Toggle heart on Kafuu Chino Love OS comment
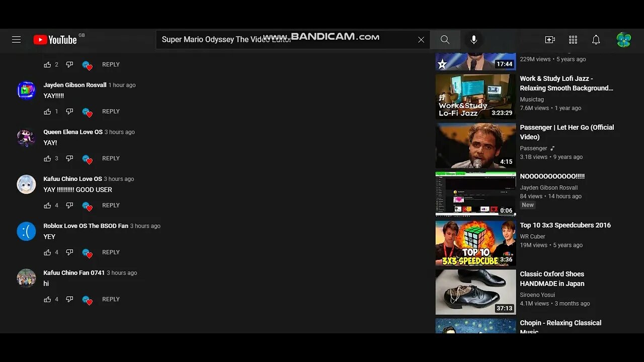 88,206
